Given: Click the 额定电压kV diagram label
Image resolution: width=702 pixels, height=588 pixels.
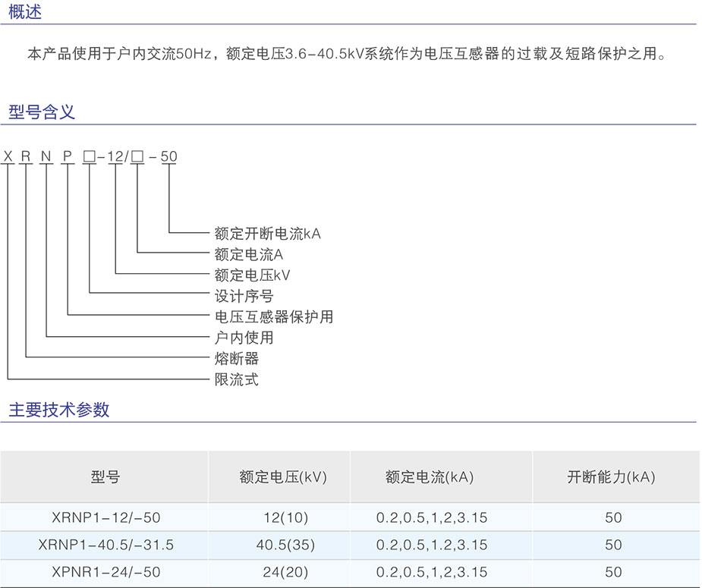Looking at the screenshot, I should point(252,275).
